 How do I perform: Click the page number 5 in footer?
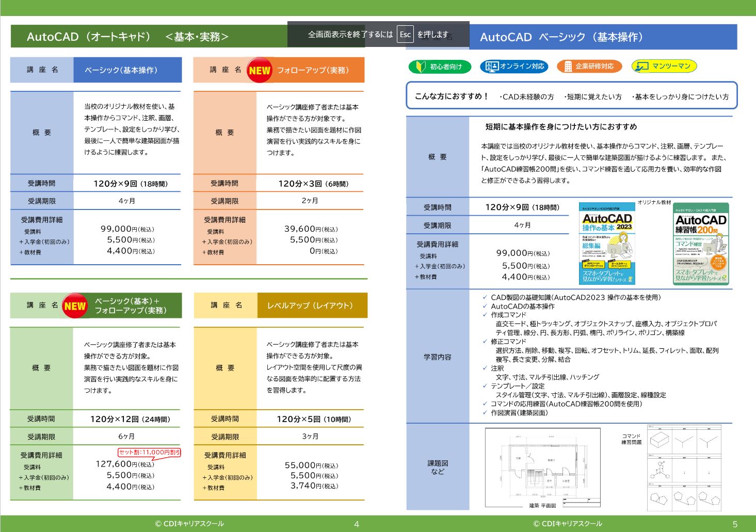pyautogui.click(x=735, y=524)
